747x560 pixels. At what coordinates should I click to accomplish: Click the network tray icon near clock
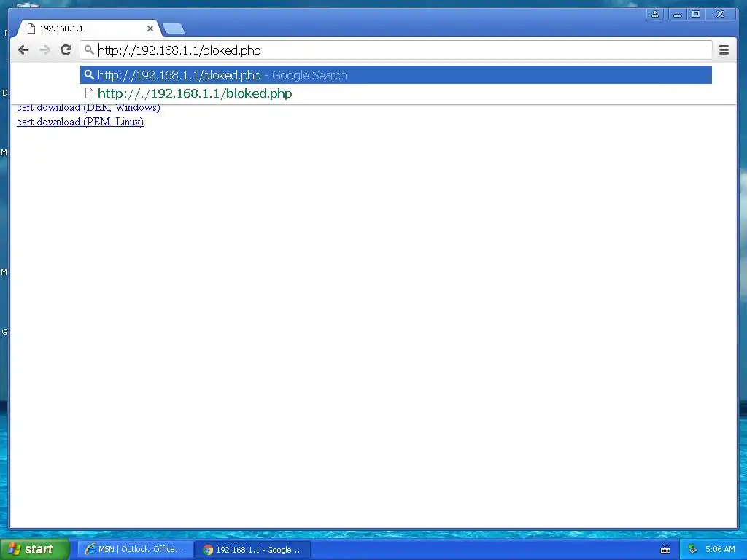point(693,550)
